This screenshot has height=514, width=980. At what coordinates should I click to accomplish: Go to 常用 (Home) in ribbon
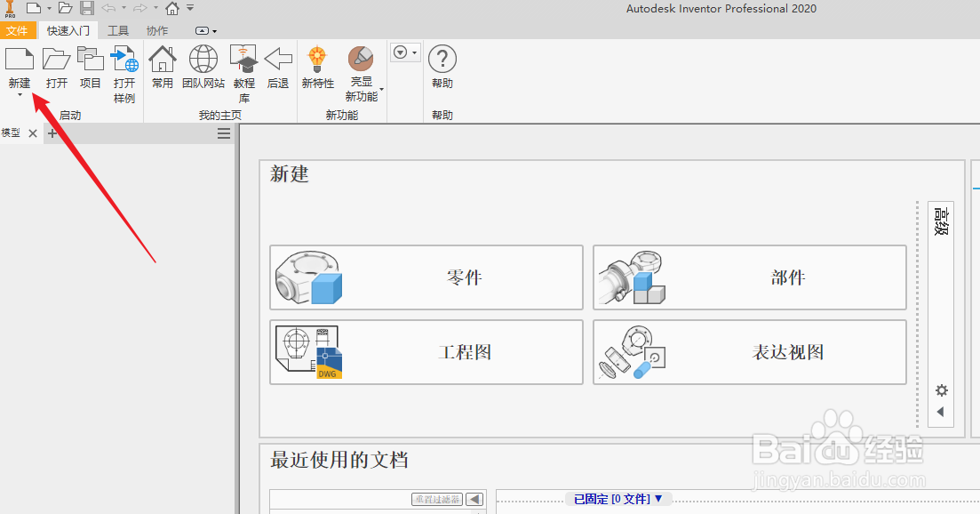163,59
